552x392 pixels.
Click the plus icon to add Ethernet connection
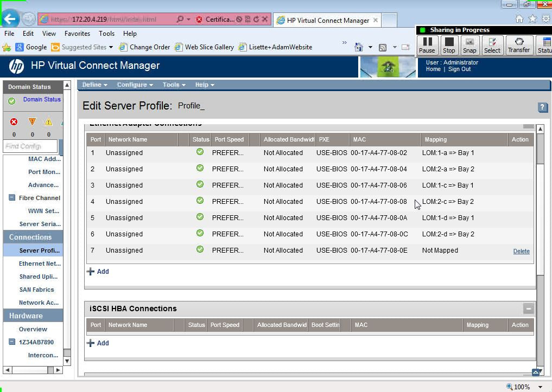91,272
